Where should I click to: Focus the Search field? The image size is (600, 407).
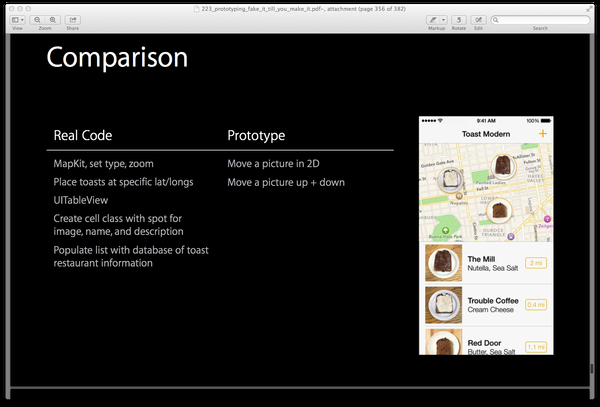coord(540,20)
